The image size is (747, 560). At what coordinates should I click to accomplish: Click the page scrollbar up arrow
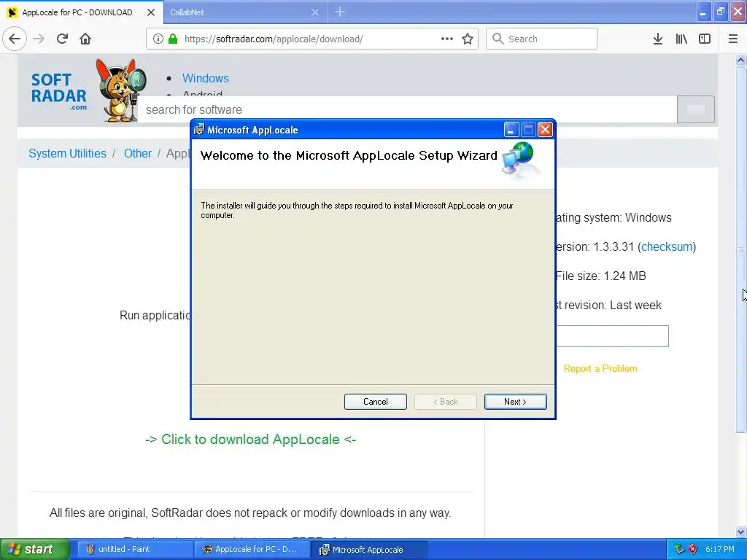pos(740,60)
